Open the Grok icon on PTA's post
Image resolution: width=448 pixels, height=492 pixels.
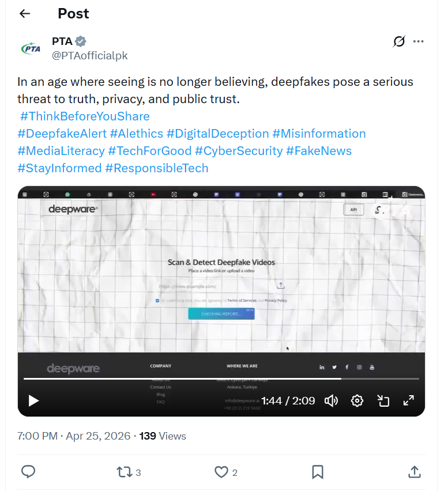pyautogui.click(x=399, y=41)
